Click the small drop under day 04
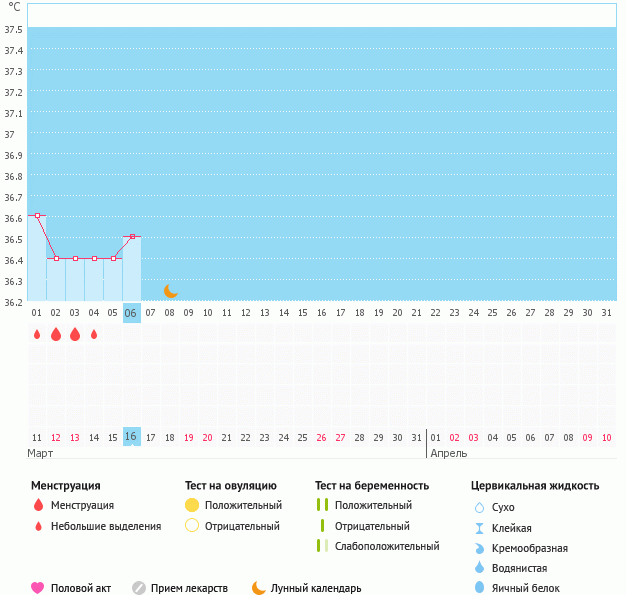The height and width of the screenshot is (595, 626). tap(94, 334)
